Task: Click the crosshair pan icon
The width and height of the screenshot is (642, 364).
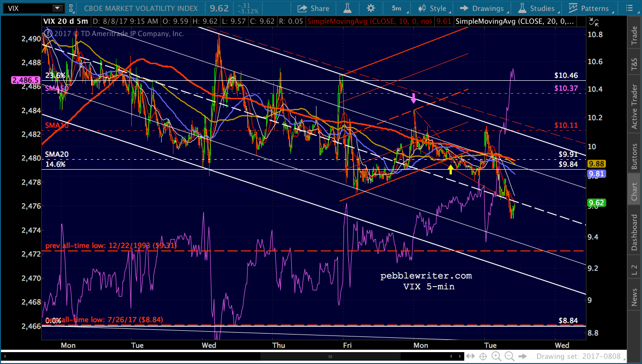Action: click(x=483, y=356)
